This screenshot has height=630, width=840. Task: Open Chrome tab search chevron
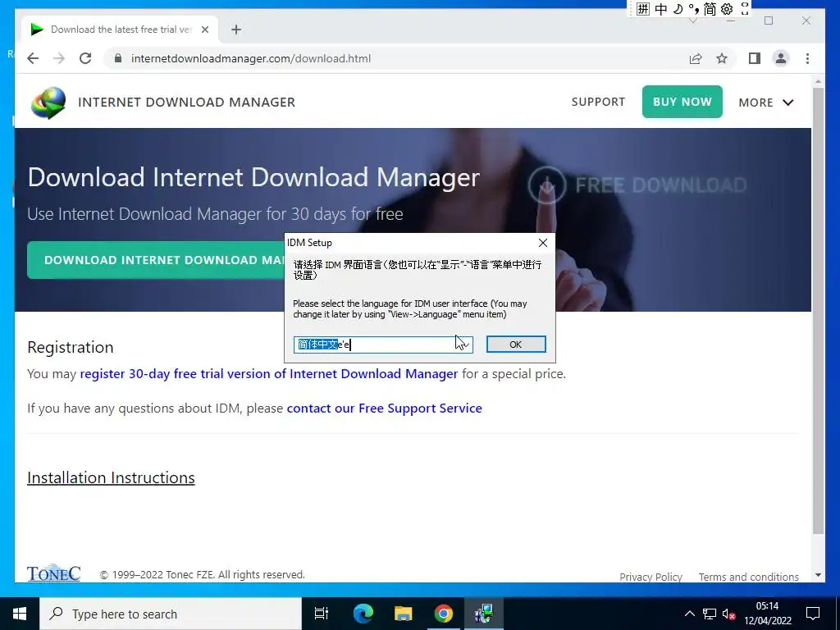(x=692, y=21)
